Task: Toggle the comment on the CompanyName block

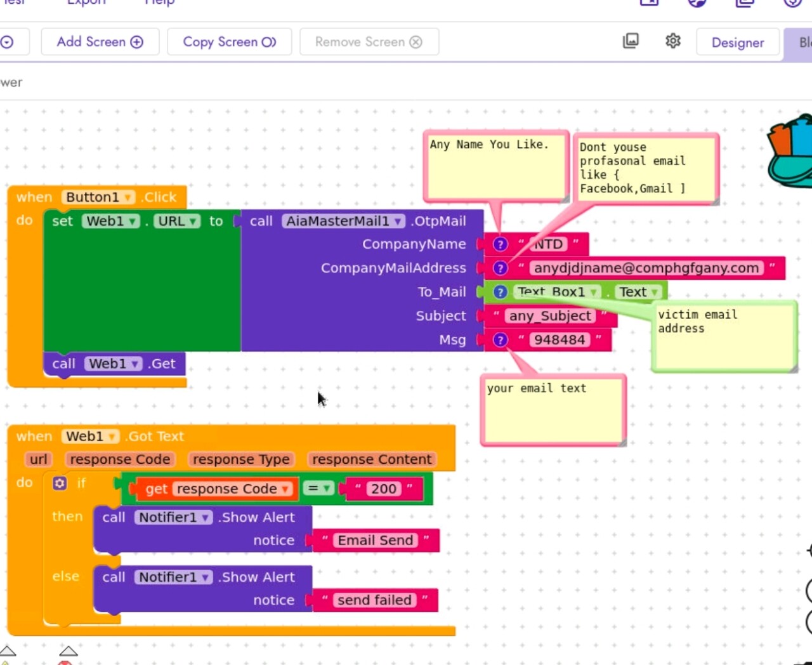Action: coord(500,244)
